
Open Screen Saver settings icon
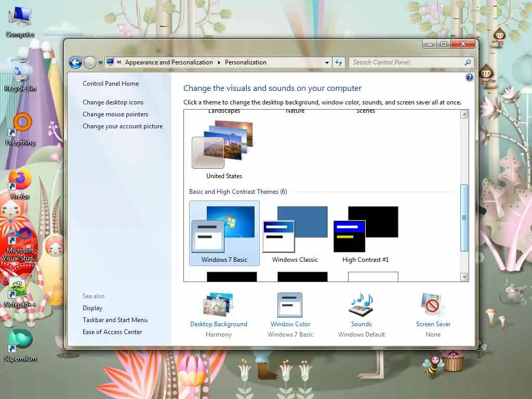(x=433, y=304)
